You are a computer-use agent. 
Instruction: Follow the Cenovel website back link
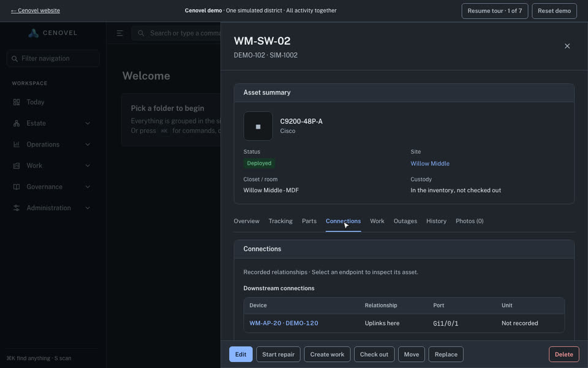point(36,10)
